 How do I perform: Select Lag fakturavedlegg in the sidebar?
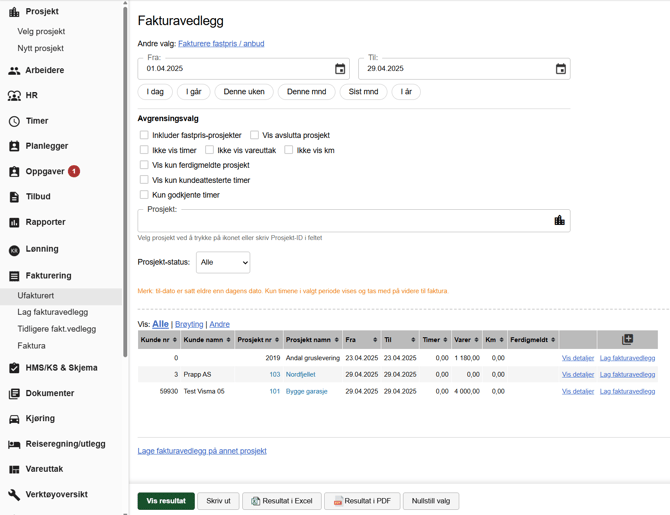tap(52, 312)
